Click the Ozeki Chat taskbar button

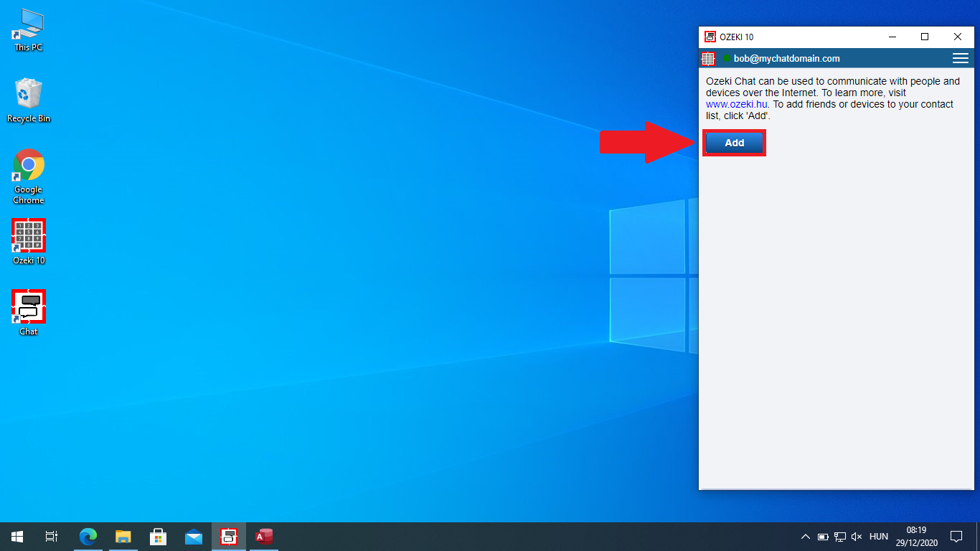228,536
